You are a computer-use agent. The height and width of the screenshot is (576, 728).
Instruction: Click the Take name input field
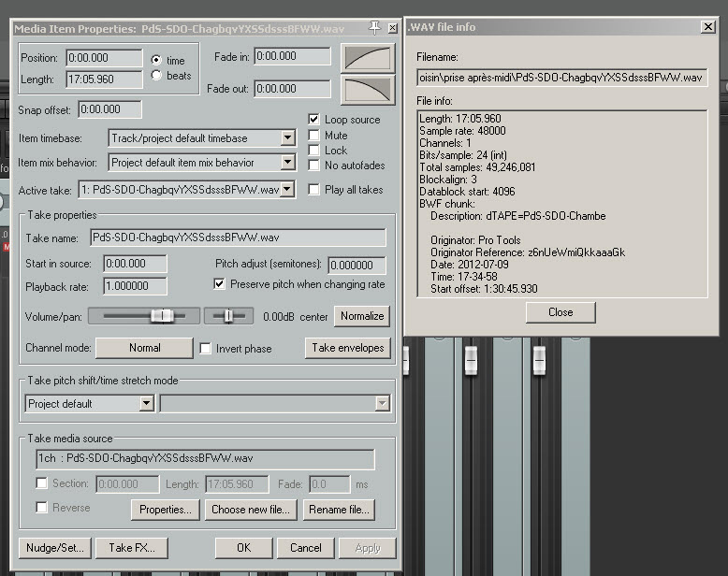click(238, 238)
